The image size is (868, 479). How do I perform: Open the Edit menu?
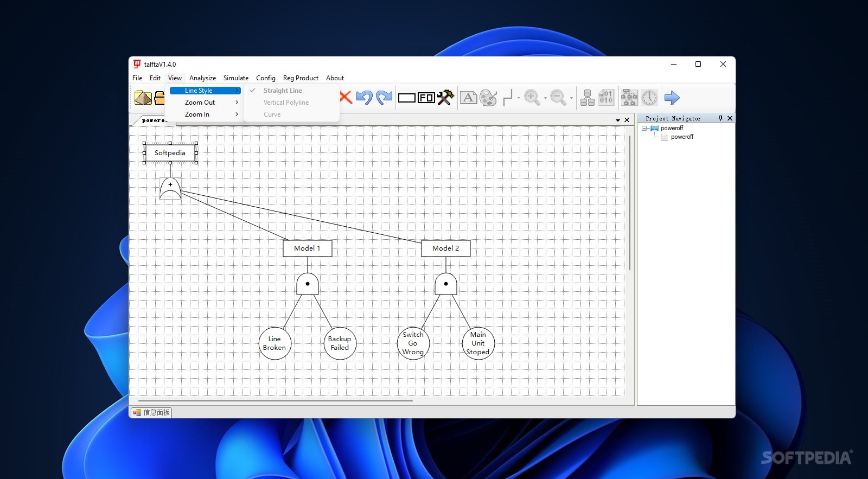pos(155,78)
